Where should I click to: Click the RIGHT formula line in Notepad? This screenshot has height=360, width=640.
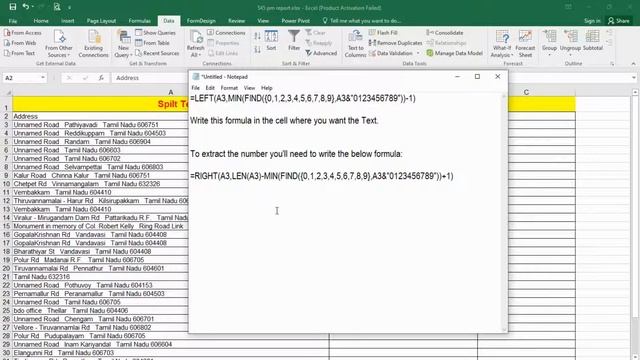pos(322,176)
